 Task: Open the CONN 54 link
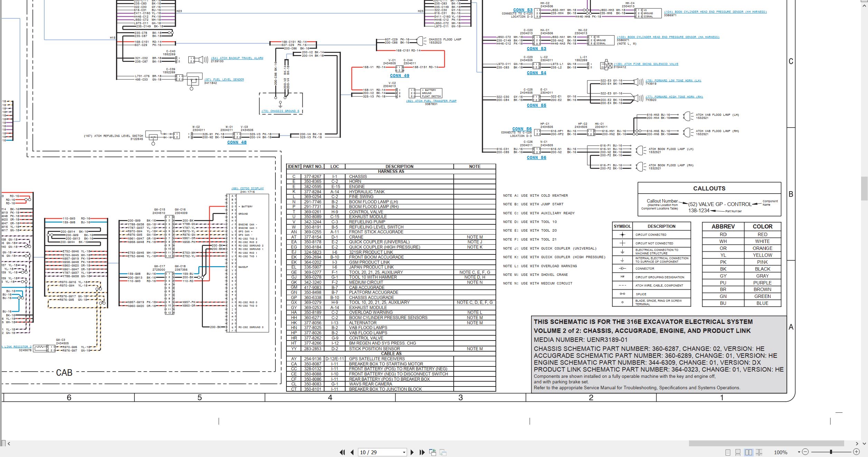[536, 73]
